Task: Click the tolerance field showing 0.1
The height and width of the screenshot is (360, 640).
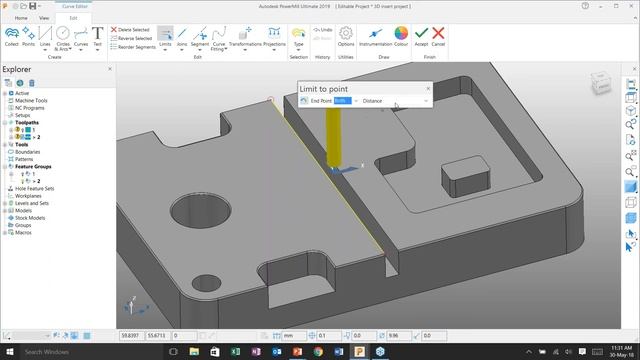Action: [329, 336]
